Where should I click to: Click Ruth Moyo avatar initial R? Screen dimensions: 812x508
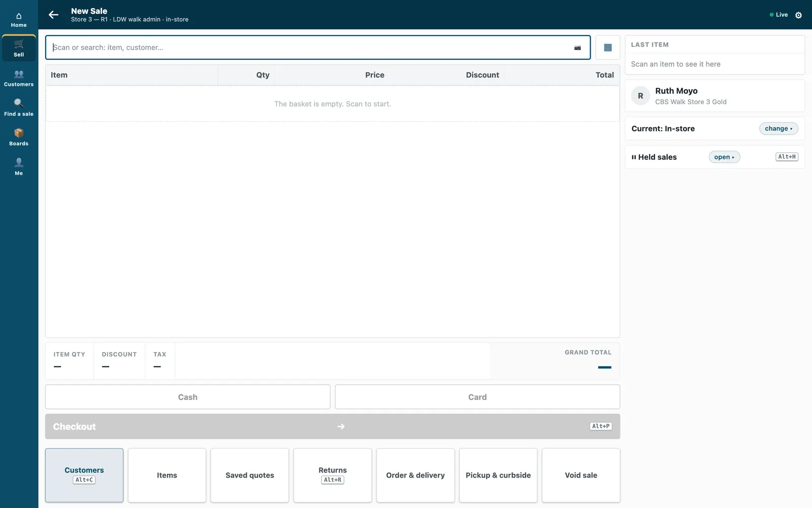[x=640, y=96]
